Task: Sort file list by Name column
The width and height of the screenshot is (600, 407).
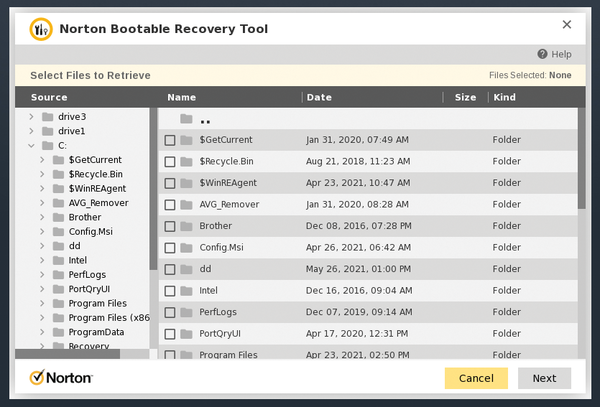Action: [181, 97]
